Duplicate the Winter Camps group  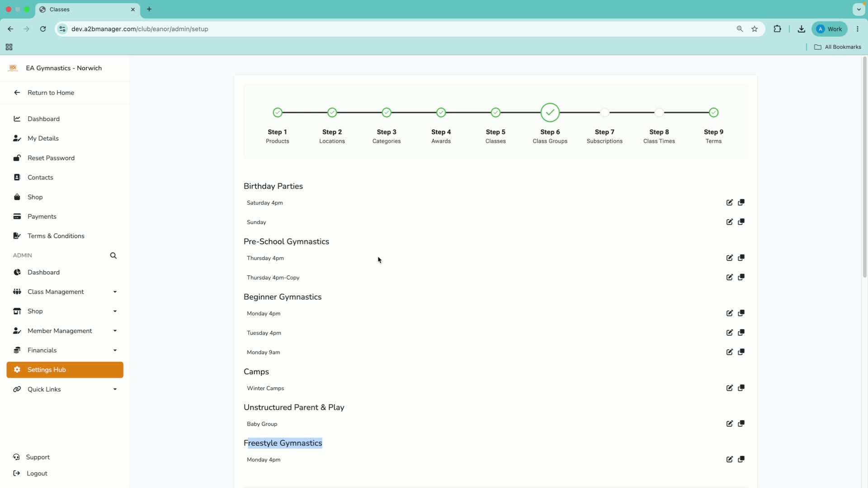click(741, 388)
